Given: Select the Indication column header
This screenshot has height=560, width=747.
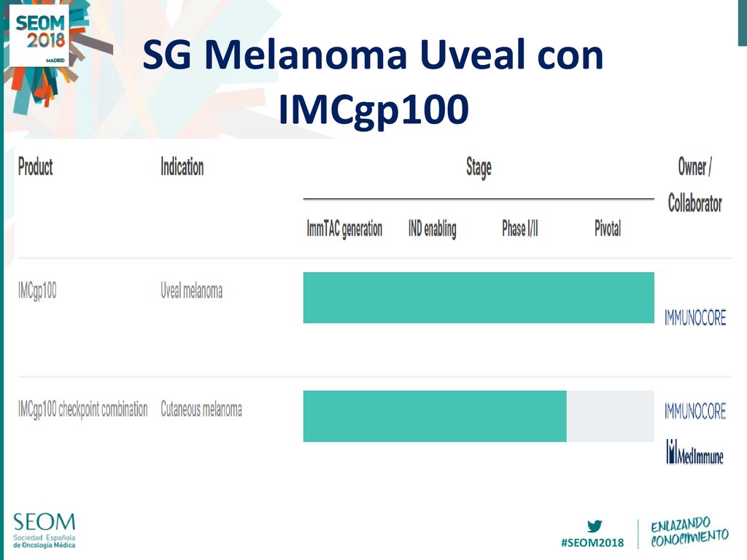Looking at the screenshot, I should click(182, 167).
